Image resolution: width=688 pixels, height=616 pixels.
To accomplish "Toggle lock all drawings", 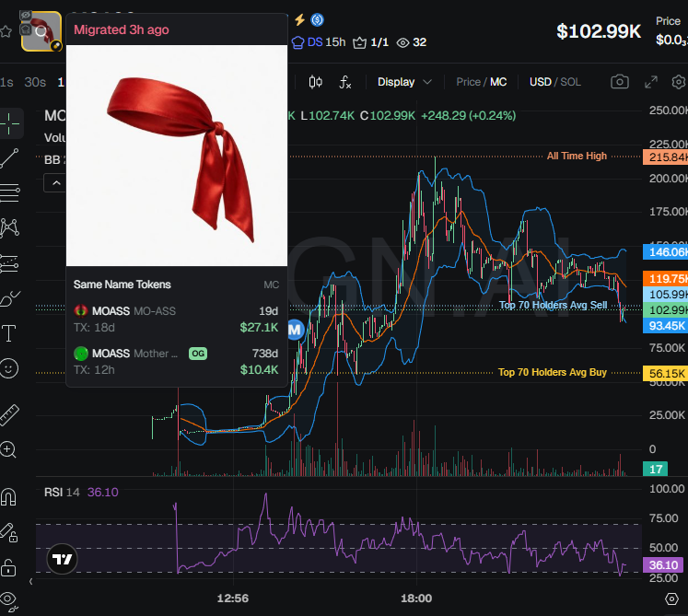I will [x=8, y=568].
